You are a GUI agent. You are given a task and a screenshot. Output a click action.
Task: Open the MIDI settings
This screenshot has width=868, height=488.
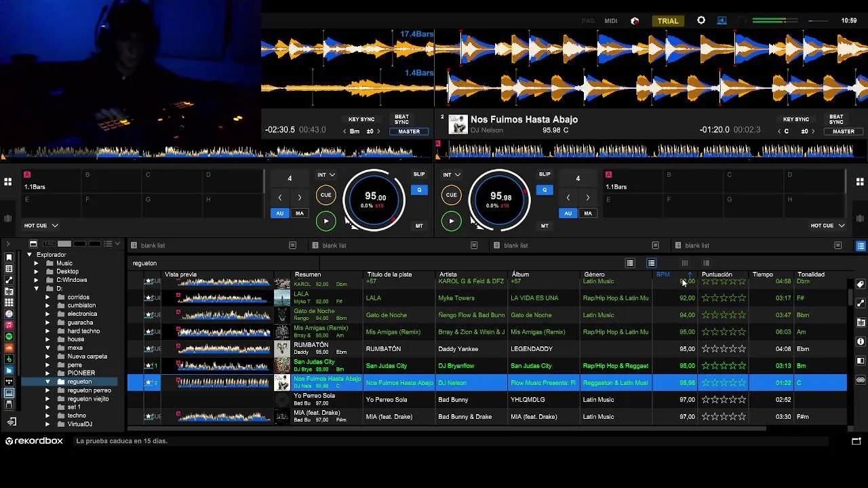pyautogui.click(x=611, y=21)
